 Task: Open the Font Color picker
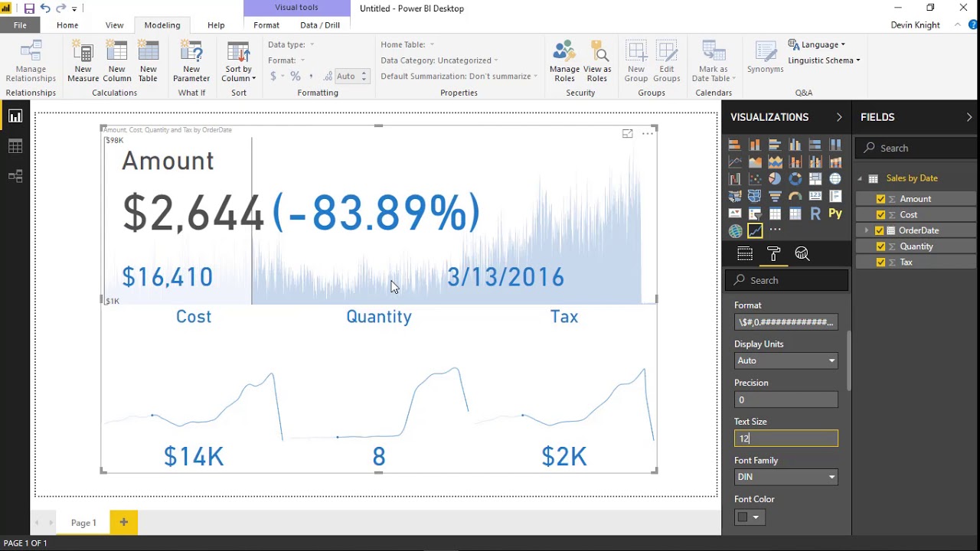click(x=749, y=517)
